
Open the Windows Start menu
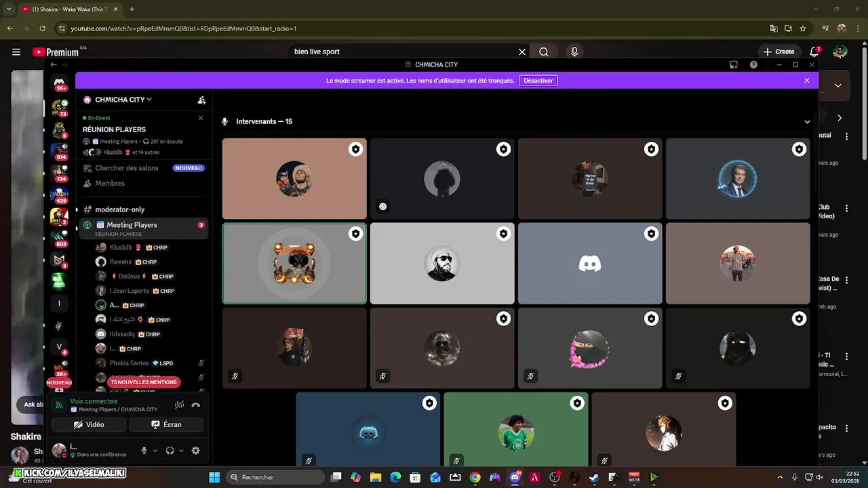214,477
